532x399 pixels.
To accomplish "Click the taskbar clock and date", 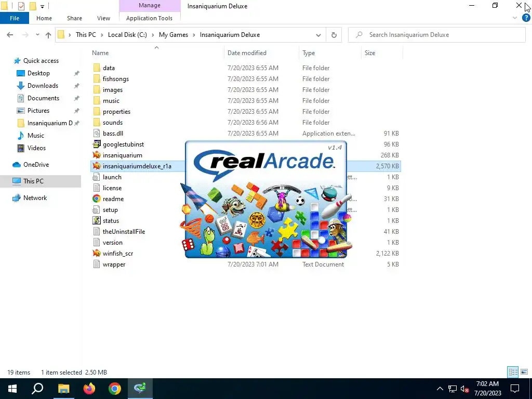I will point(487,389).
